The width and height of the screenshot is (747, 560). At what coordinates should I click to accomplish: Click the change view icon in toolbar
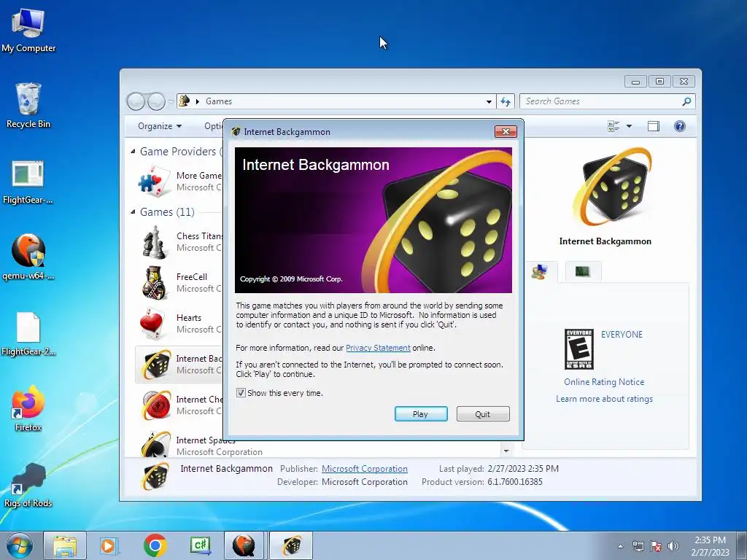pos(614,126)
